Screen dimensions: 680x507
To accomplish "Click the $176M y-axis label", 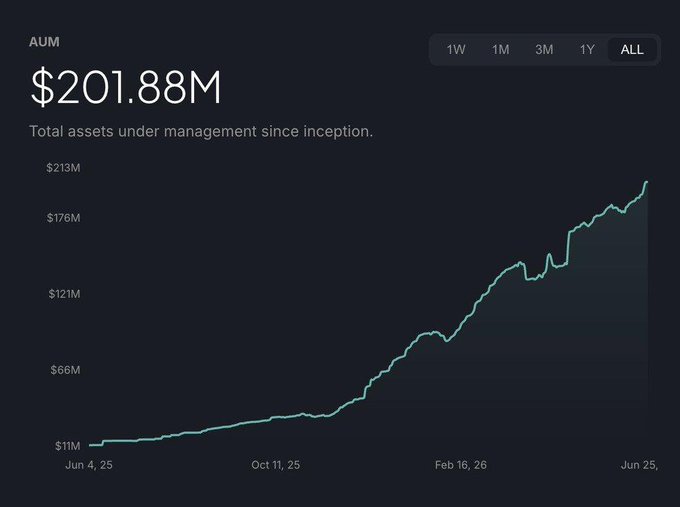I will click(63, 218).
